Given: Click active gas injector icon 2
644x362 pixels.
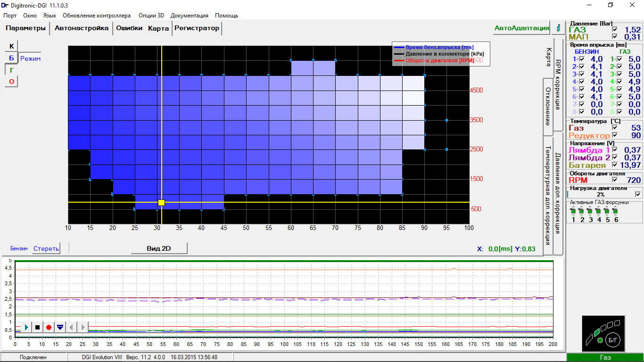Looking at the screenshot, I should [582, 212].
